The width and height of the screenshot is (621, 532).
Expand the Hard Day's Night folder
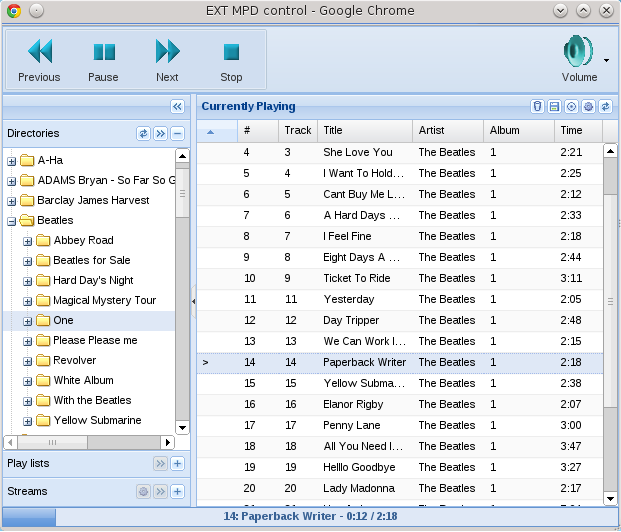point(27,281)
